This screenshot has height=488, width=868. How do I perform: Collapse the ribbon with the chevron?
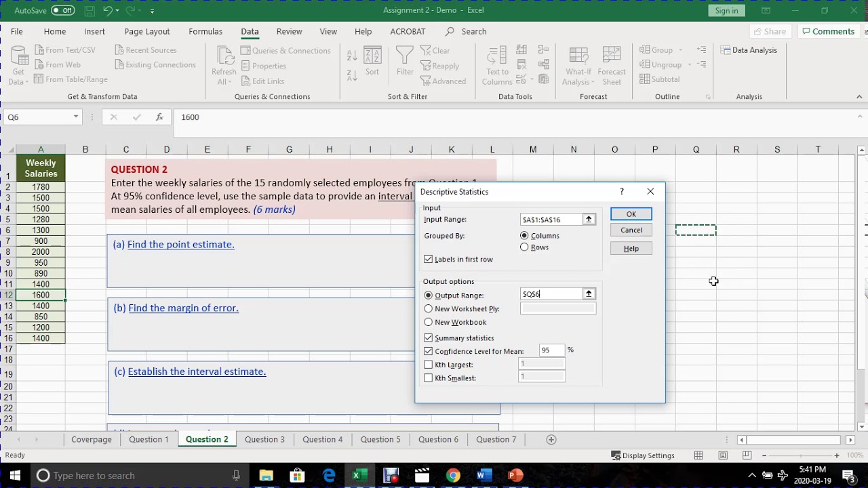861,97
